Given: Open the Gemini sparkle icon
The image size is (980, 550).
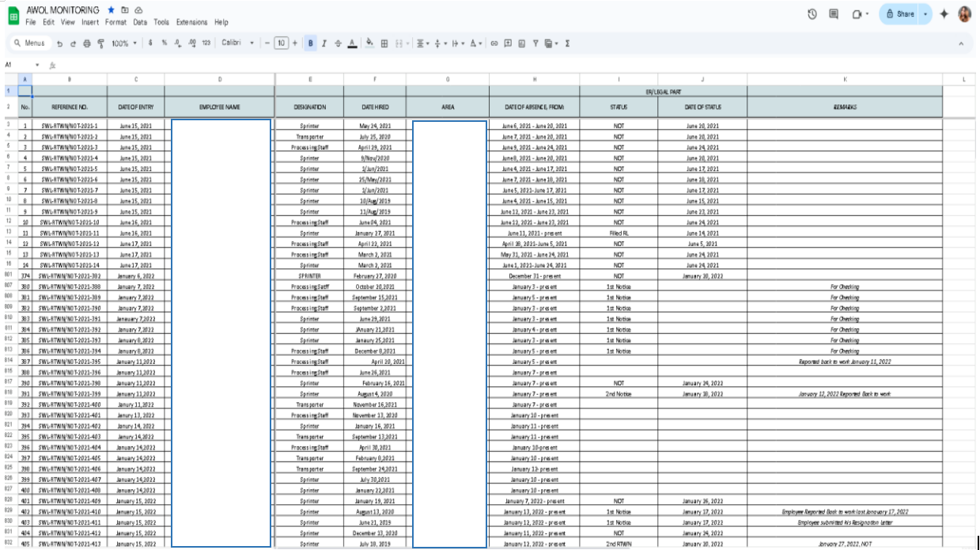Looking at the screenshot, I should (944, 14).
